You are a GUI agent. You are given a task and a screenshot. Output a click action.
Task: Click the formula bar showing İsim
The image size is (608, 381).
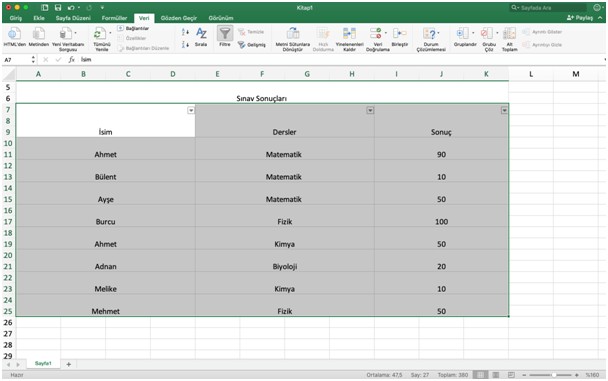(341, 60)
